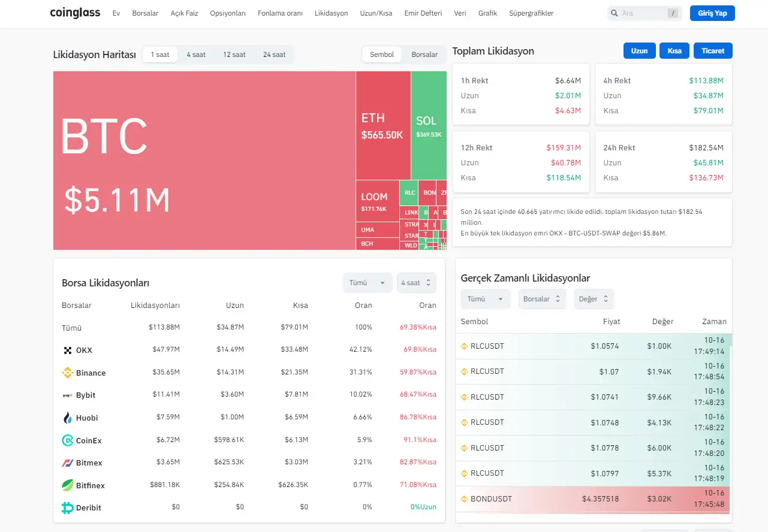768x532 pixels.
Task: Click the 0%Uzun ratio for Deribit
Action: (x=423, y=507)
